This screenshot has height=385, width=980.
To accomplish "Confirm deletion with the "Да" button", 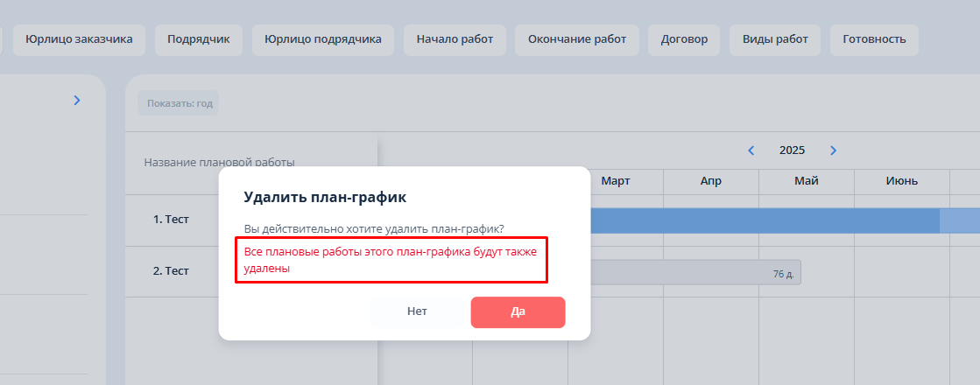I will pos(518,311).
